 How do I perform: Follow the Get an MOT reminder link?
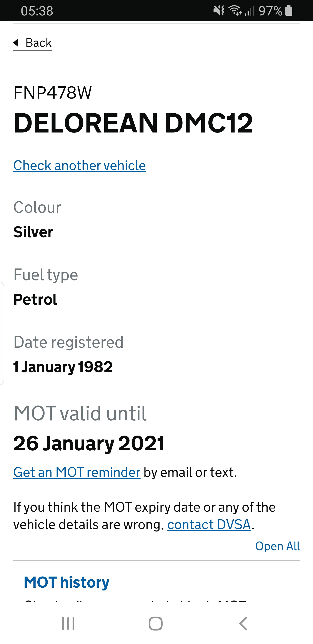pos(77,472)
